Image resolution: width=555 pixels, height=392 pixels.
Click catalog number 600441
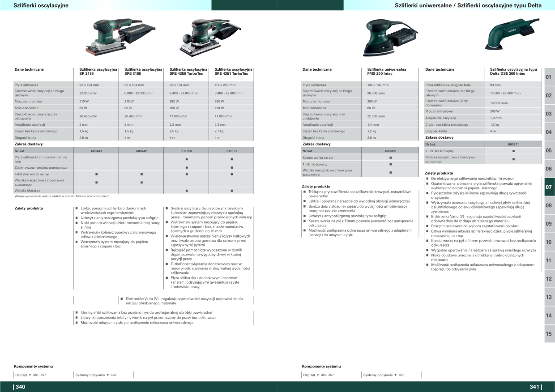[96, 151]
